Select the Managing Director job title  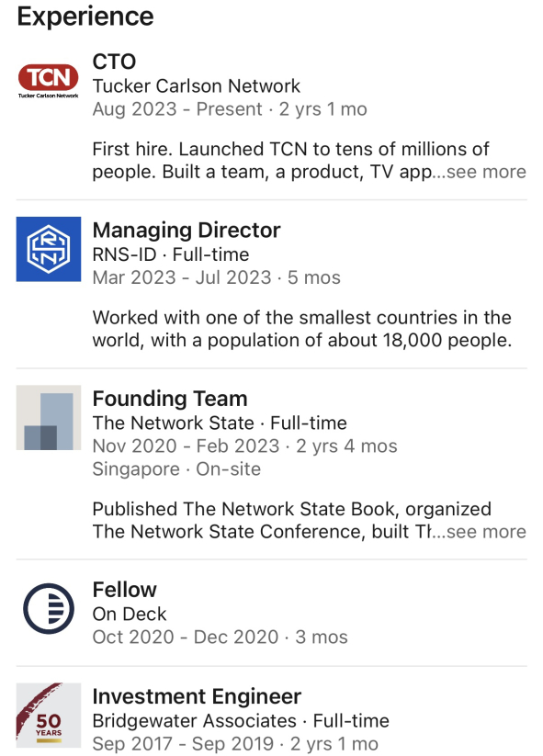tap(187, 231)
